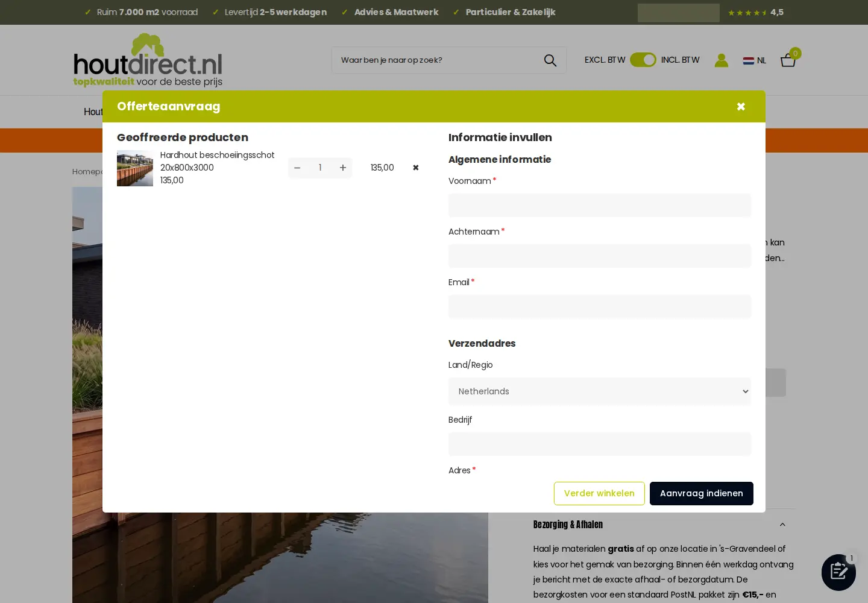The image size is (868, 603).
Task: Click Verder winkelen button
Action: (599, 493)
